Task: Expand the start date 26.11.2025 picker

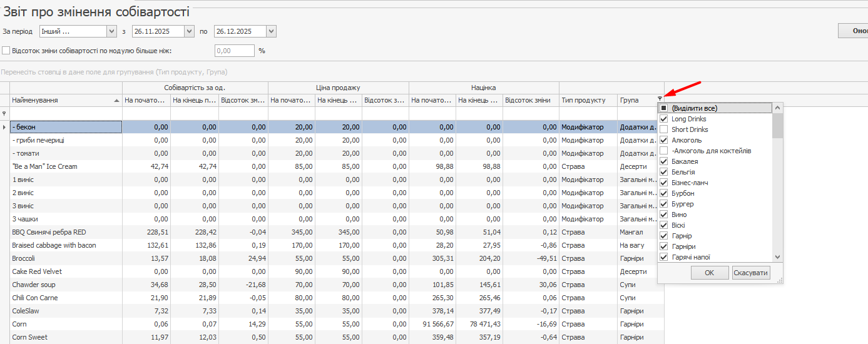Action: (189, 31)
